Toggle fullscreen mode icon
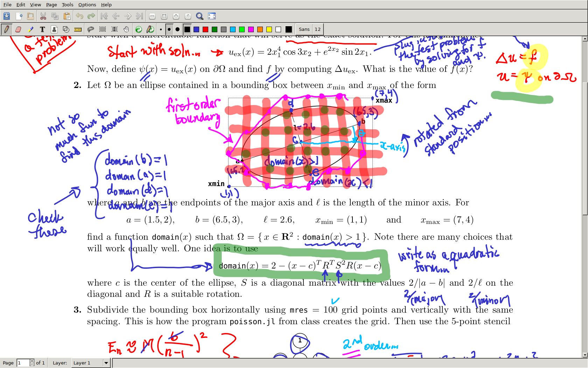 coord(212,16)
